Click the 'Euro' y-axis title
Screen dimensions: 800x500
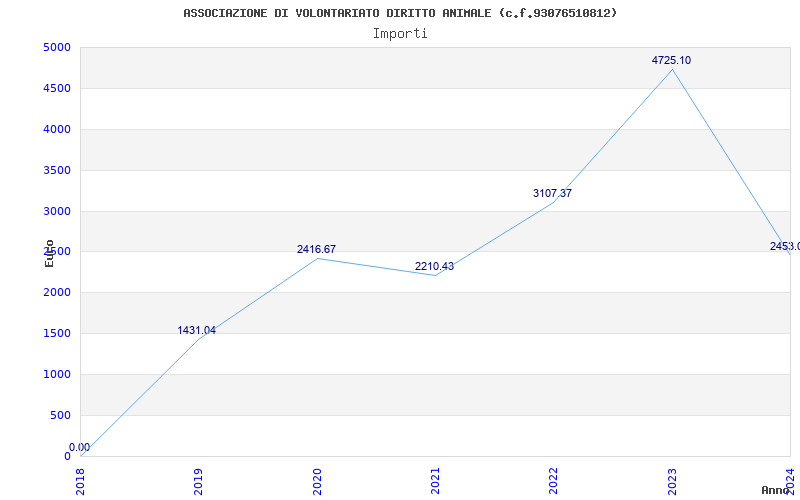[x=49, y=253]
